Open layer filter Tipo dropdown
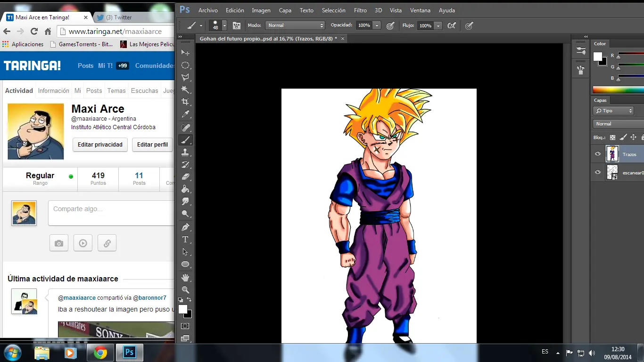 pyautogui.click(x=613, y=111)
